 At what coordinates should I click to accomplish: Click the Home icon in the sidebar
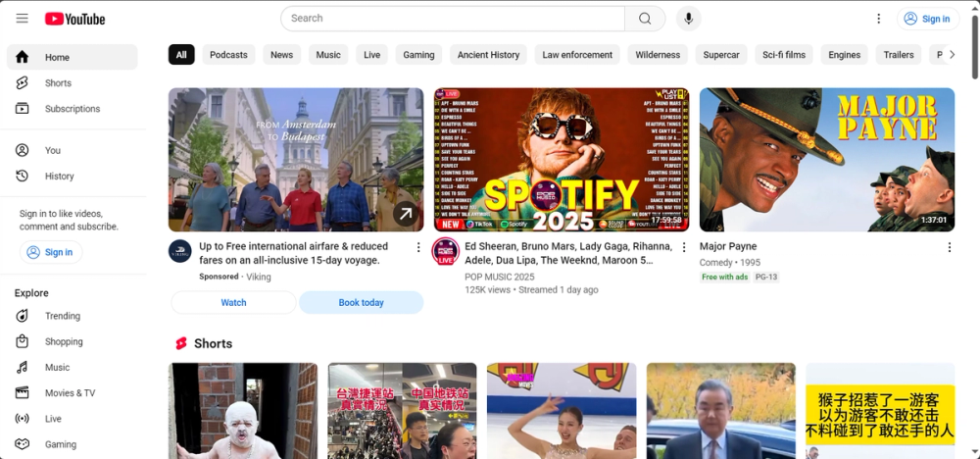click(x=22, y=57)
